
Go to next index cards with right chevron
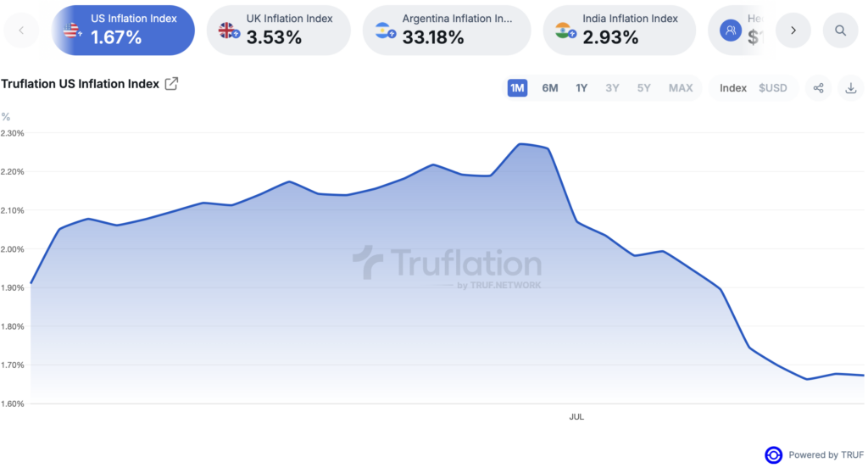click(793, 31)
